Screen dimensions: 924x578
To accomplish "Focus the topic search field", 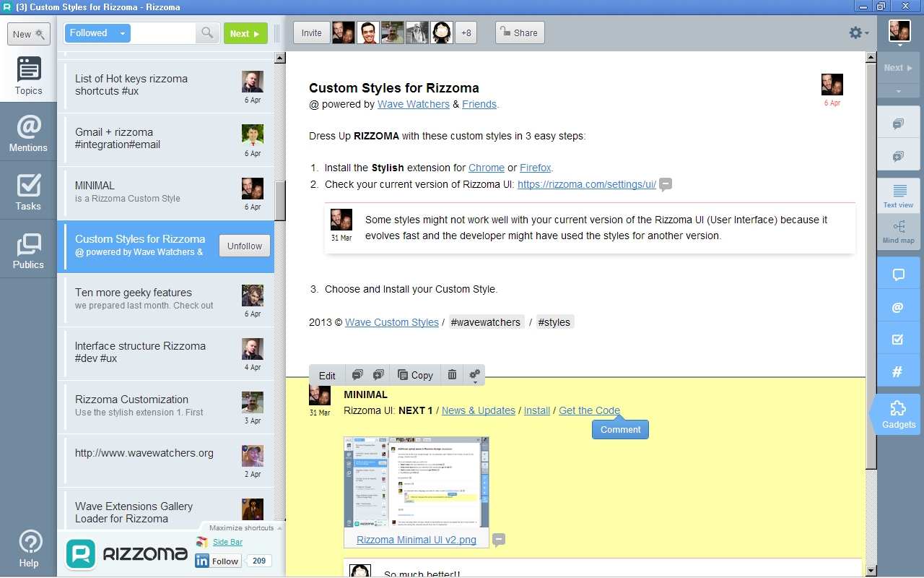I will [163, 33].
